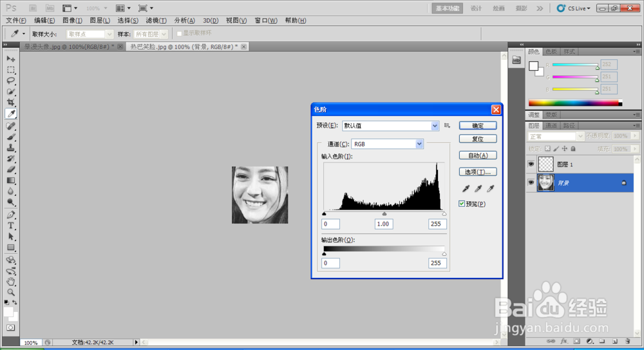Click the input white point slider handle
Viewport: 644px width, 350px height.
444,214
